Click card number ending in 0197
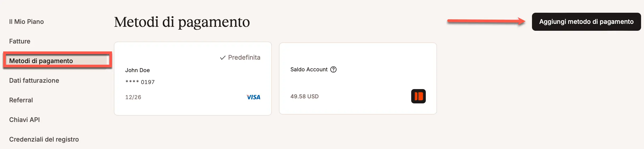This screenshot has height=149, width=644. point(140,82)
